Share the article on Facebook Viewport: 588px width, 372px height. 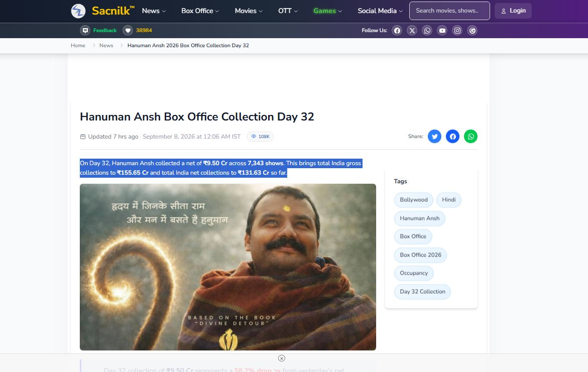452,137
